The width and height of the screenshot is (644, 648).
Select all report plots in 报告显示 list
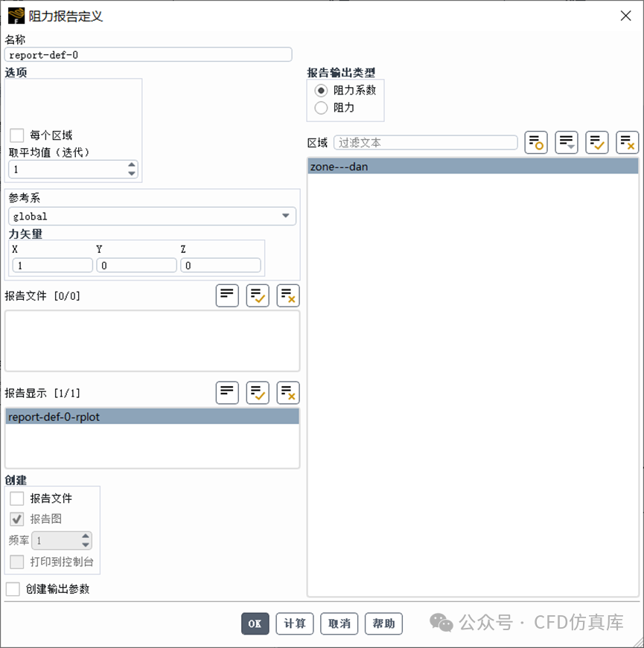[x=257, y=392]
